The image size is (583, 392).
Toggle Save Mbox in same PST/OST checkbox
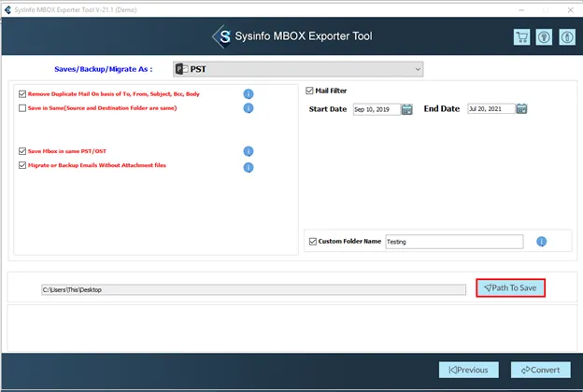[22, 151]
